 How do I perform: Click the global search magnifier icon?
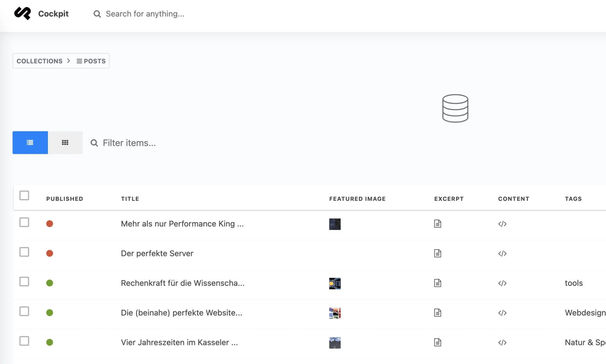[97, 14]
